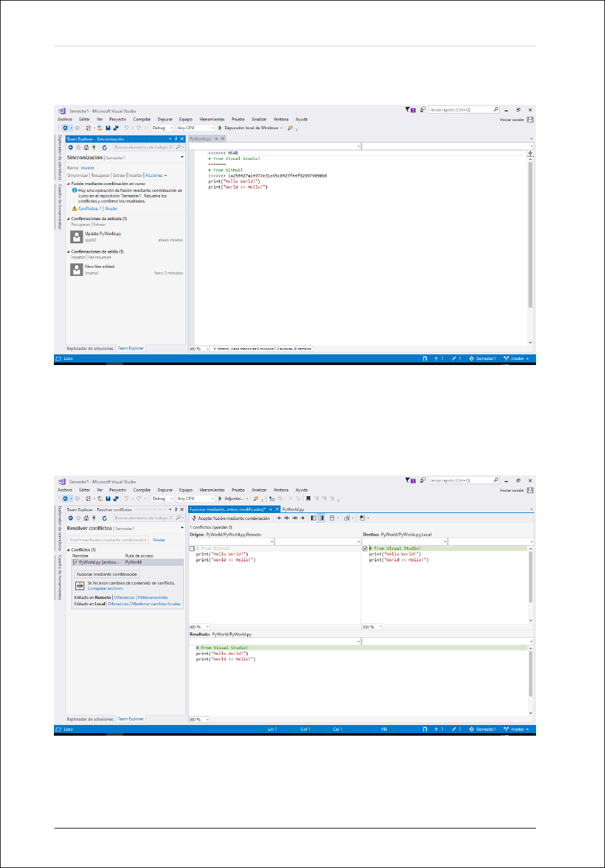Click bookmark icon in bottom screenshot's toolbar
This screenshot has height=868, width=605.
pos(308,499)
